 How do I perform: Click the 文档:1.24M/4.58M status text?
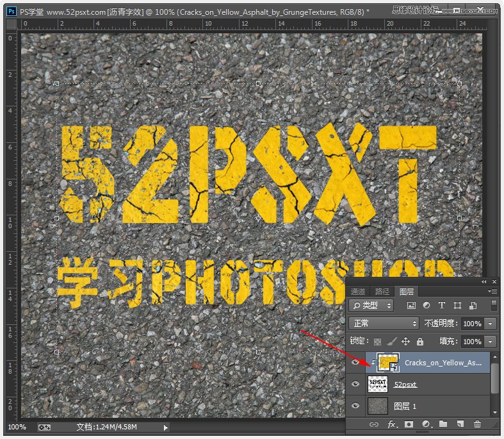pyautogui.click(x=107, y=427)
